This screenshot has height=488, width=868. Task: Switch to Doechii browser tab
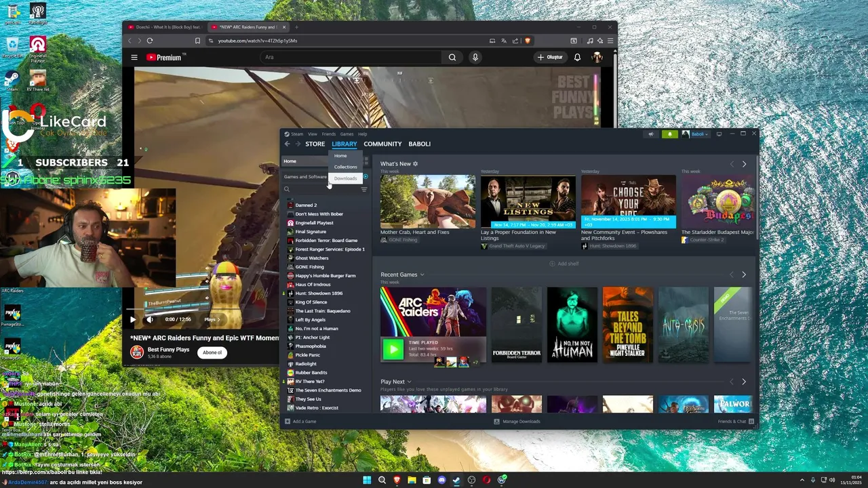(x=166, y=27)
